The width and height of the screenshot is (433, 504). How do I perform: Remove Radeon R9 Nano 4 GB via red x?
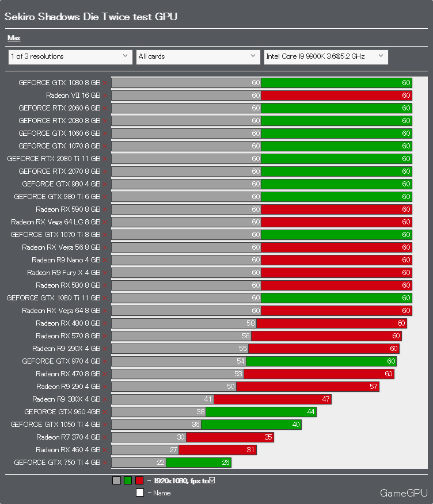pos(105,260)
